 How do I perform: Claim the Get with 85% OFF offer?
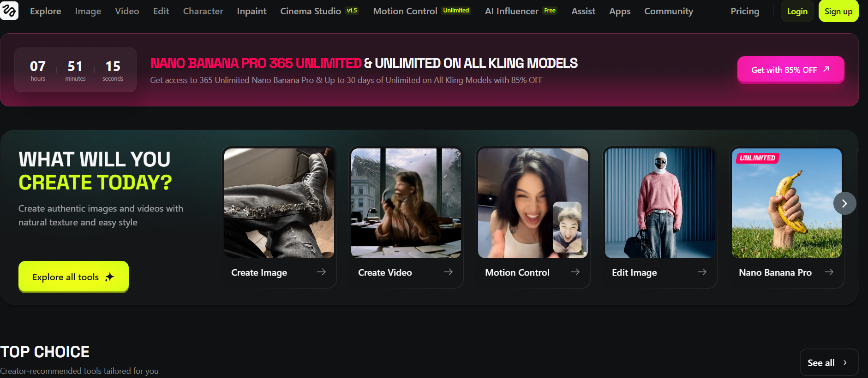(790, 70)
